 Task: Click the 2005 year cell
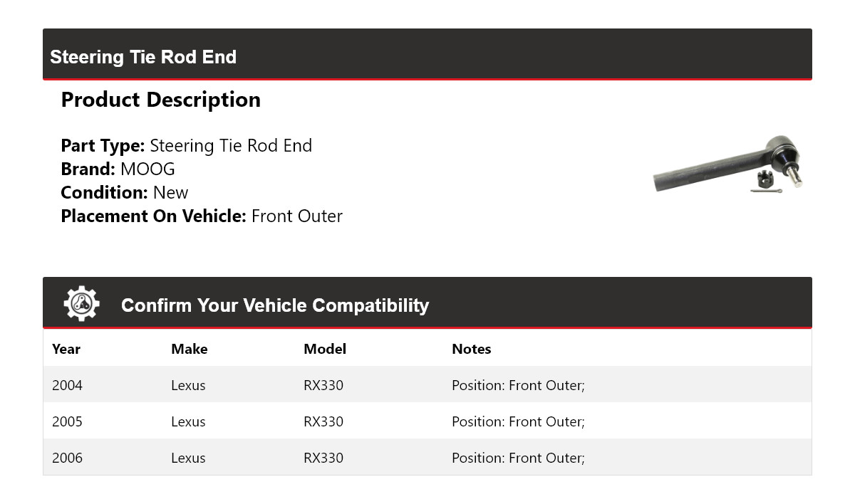click(67, 421)
